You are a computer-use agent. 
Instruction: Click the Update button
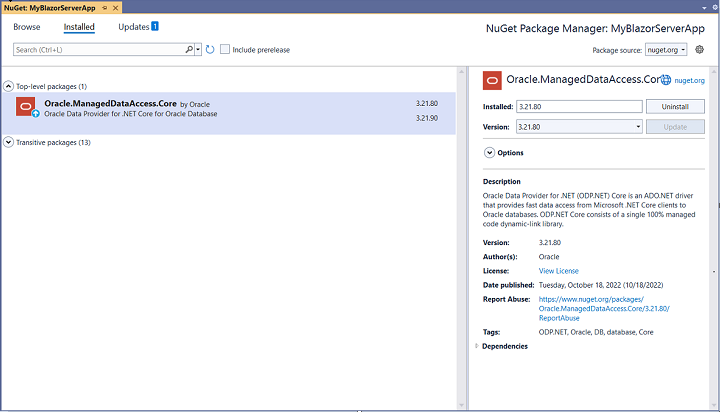[675, 127]
